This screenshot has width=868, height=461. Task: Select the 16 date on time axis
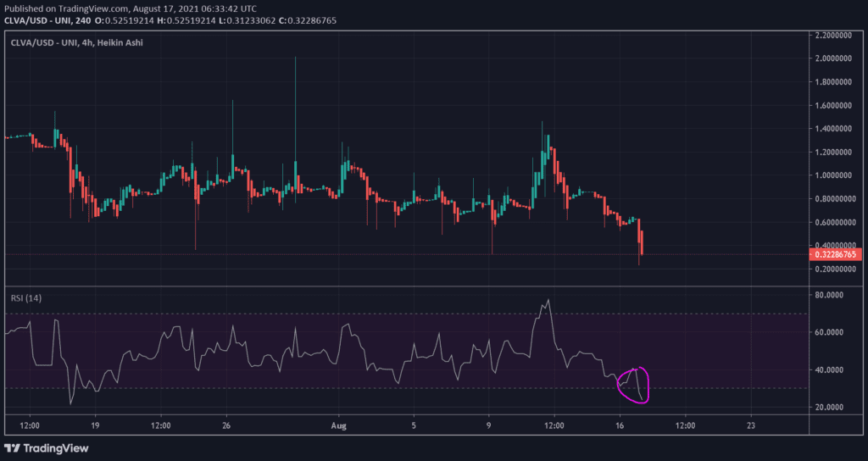[620, 425]
